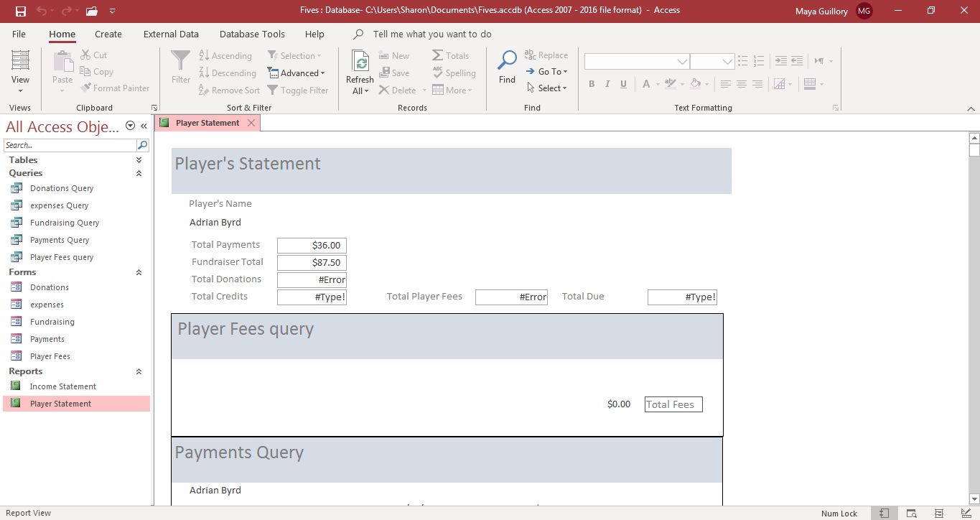The height and width of the screenshot is (520, 980).
Task: Open the Select dropdown in Find group
Action: pos(547,88)
